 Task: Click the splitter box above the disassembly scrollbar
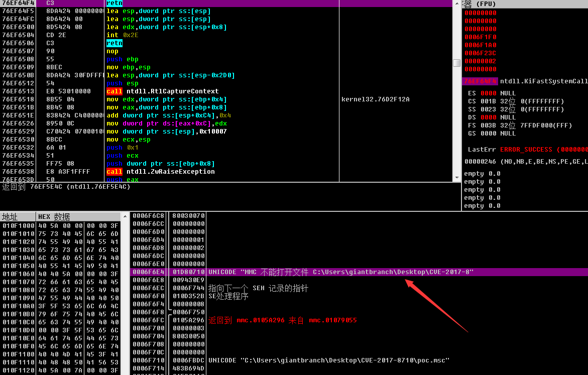[x=456, y=62]
